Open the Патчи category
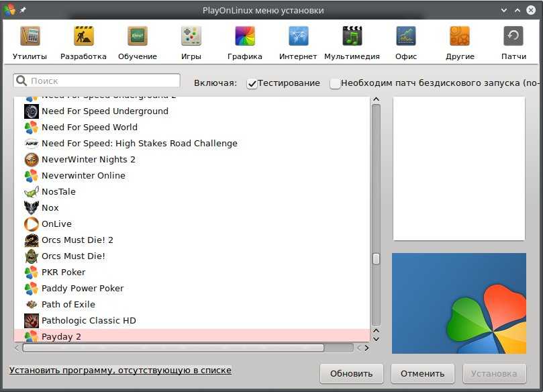The image size is (543, 392). click(x=513, y=36)
